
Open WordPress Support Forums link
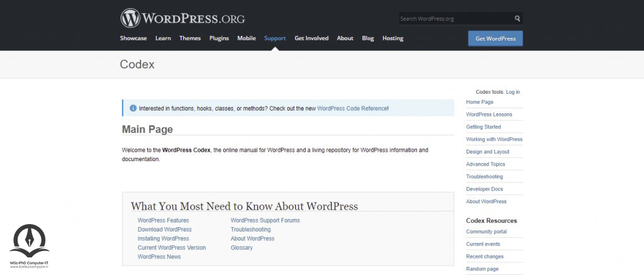(x=265, y=220)
